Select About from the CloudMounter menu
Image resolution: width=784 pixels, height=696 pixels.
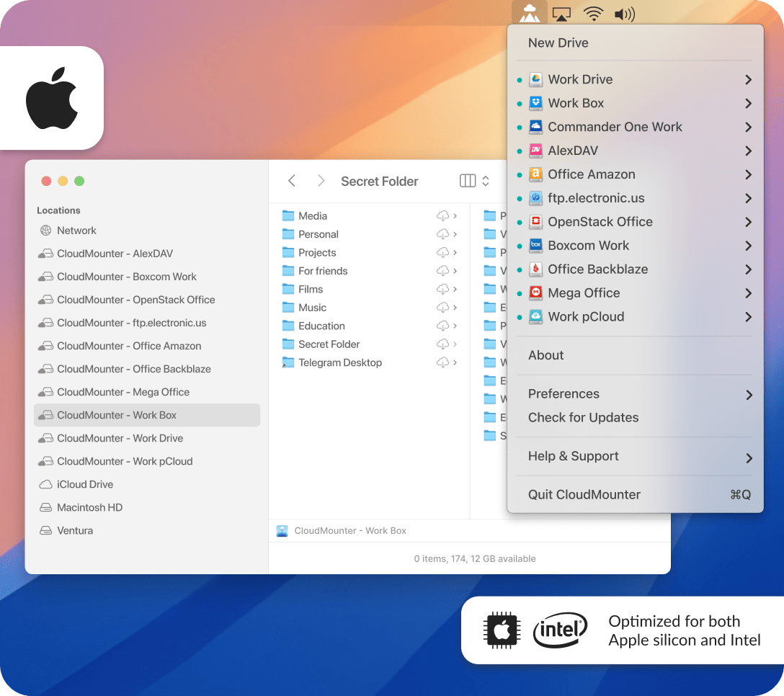tap(545, 355)
